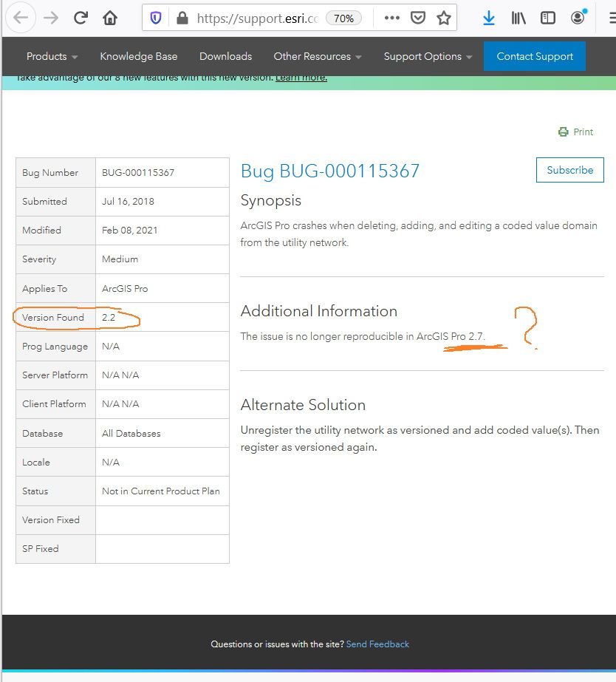Toggle the sidebar view icon
This screenshot has width=616, height=682.
pos(548,18)
